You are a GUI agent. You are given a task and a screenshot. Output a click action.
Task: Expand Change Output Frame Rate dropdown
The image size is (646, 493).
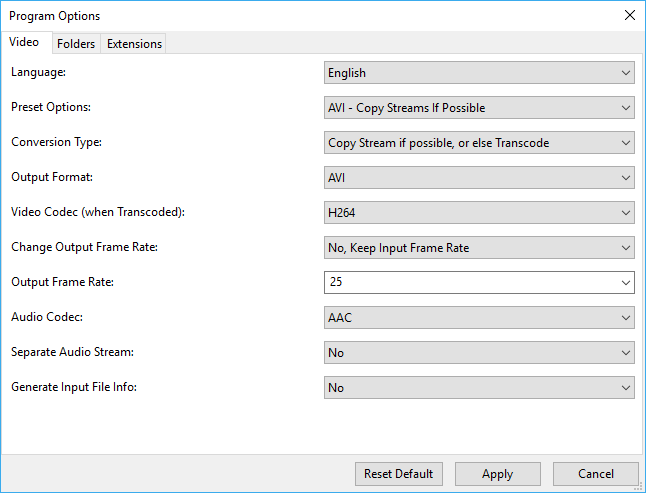click(479, 248)
